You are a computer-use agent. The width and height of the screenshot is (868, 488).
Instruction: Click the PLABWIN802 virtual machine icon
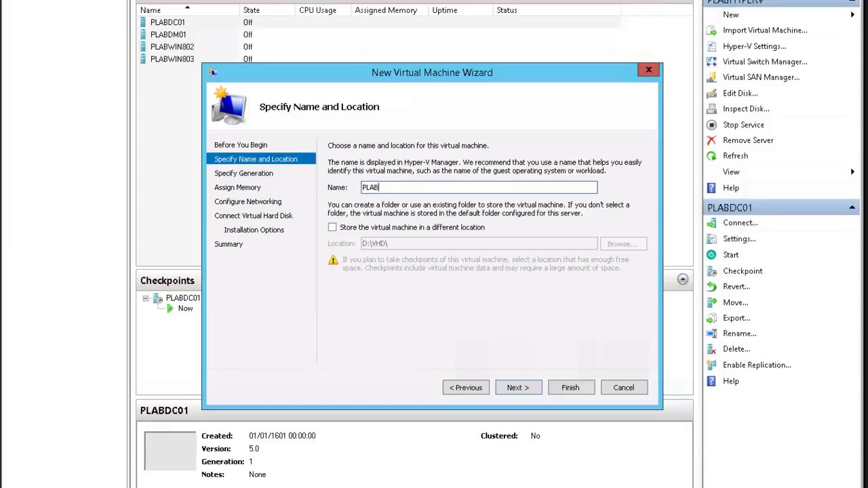(143, 47)
